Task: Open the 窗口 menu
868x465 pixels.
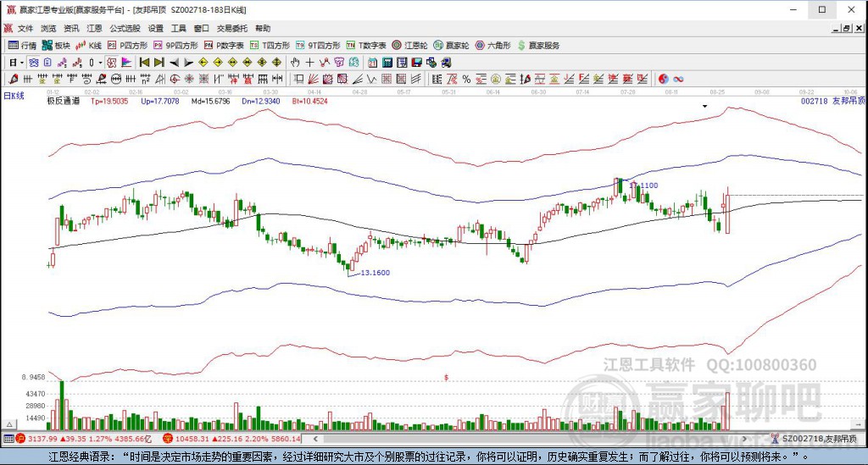Action: click(202, 28)
